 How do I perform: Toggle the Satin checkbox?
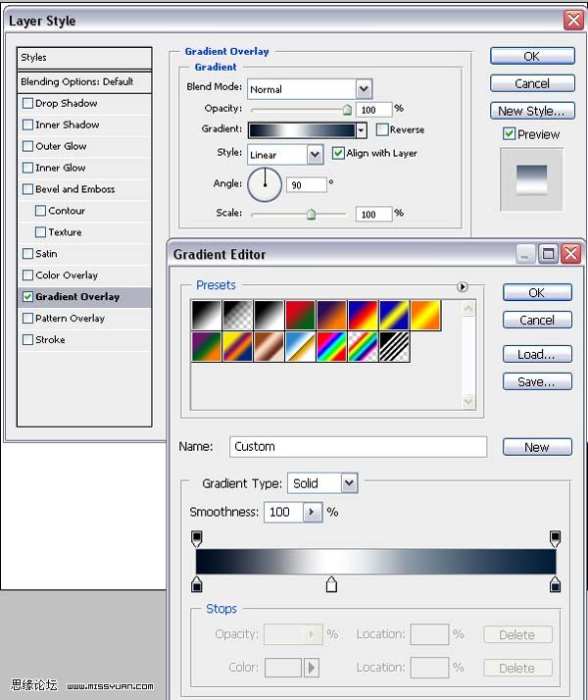click(27, 254)
